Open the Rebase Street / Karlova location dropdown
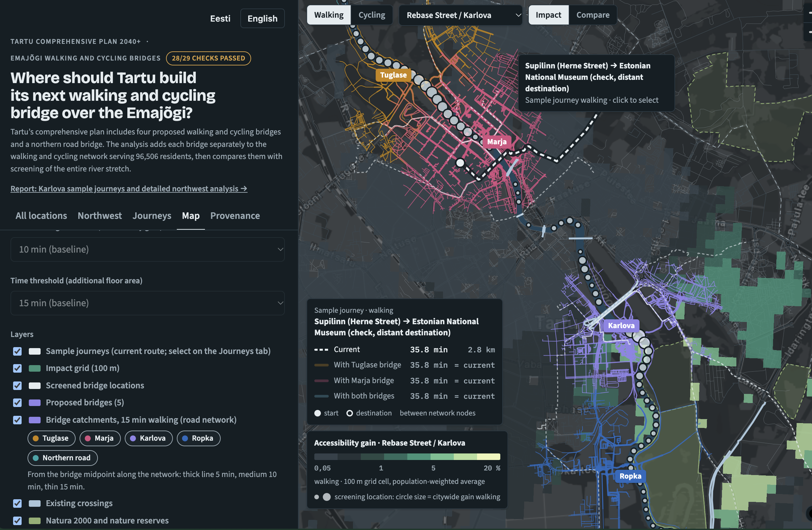Viewport: 812px width, 530px height. [x=460, y=15]
